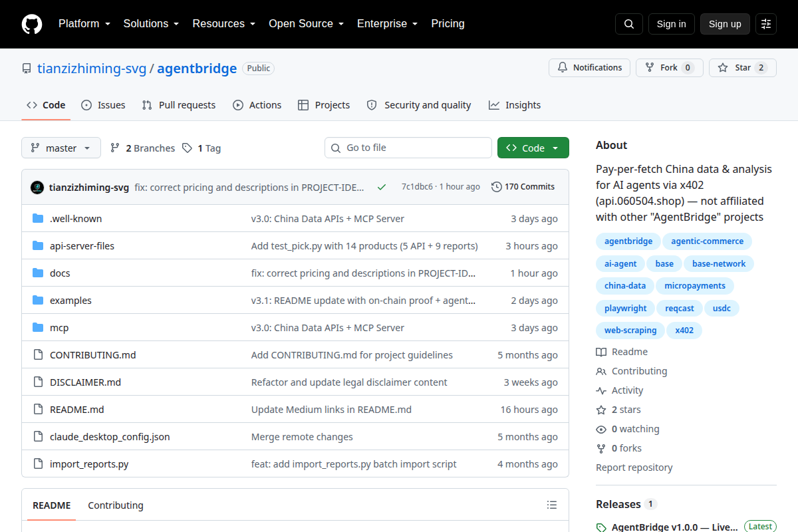Open the README outline list icon
Image resolution: width=798 pixels, height=532 pixels.
(552, 505)
